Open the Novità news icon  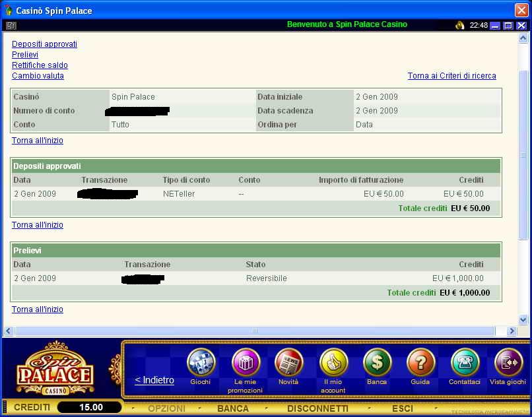click(x=288, y=362)
